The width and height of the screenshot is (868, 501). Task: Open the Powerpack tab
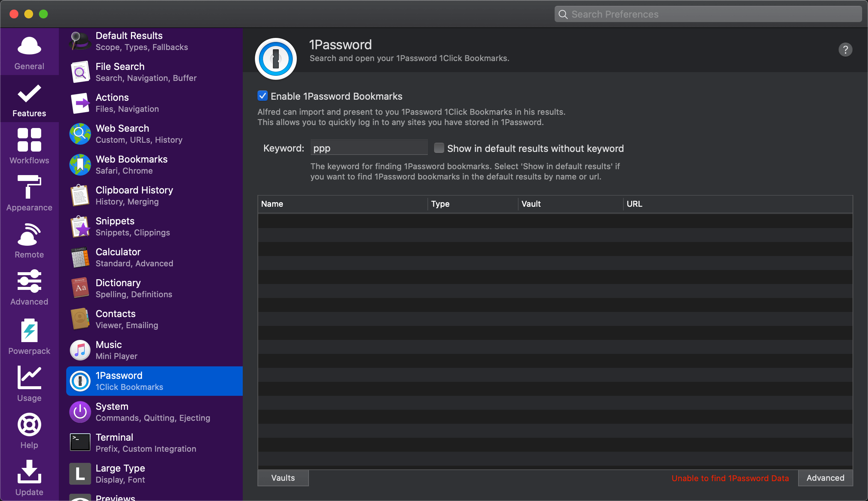point(29,336)
